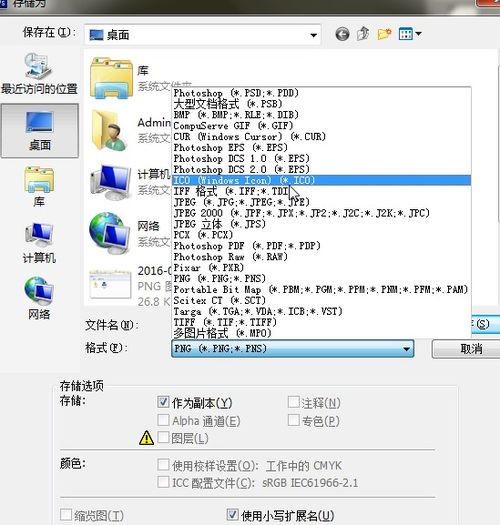Viewport: 500px width, 525px height.
Task: Toggle 图层 layers checkbox
Action: pos(163,437)
